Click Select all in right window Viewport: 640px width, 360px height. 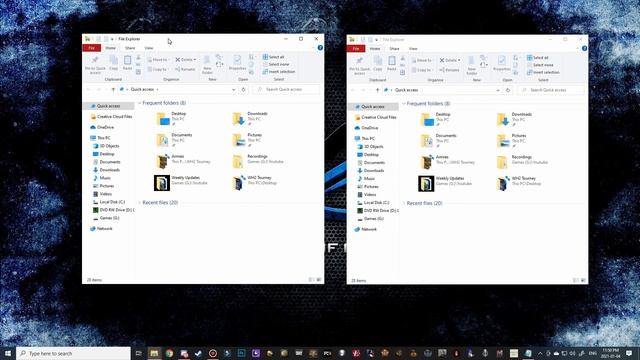[538, 58]
